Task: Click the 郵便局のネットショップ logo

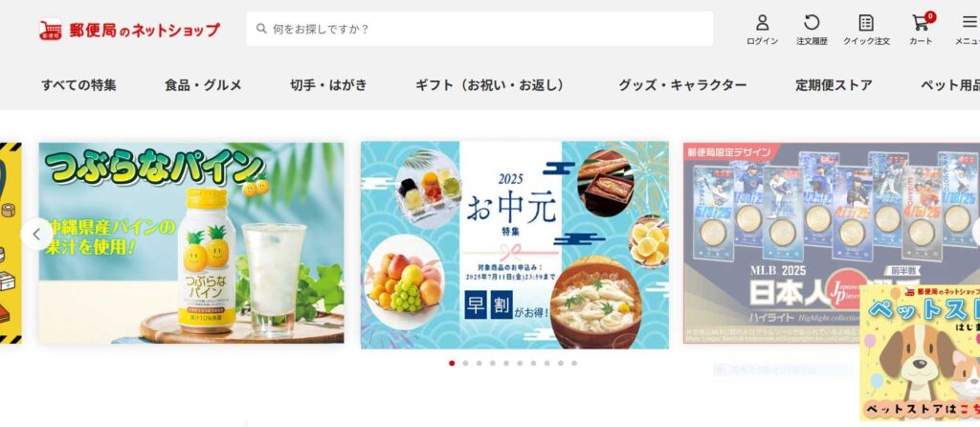Action: tap(129, 30)
